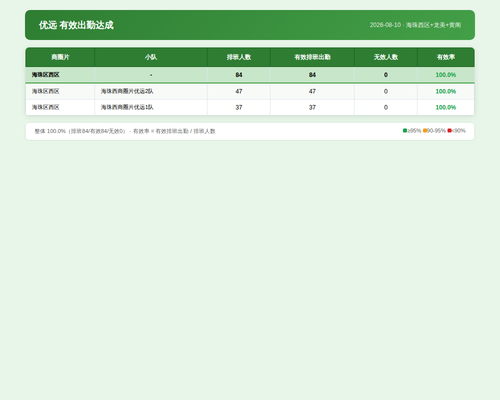Click the "有效率" column header

(446, 57)
